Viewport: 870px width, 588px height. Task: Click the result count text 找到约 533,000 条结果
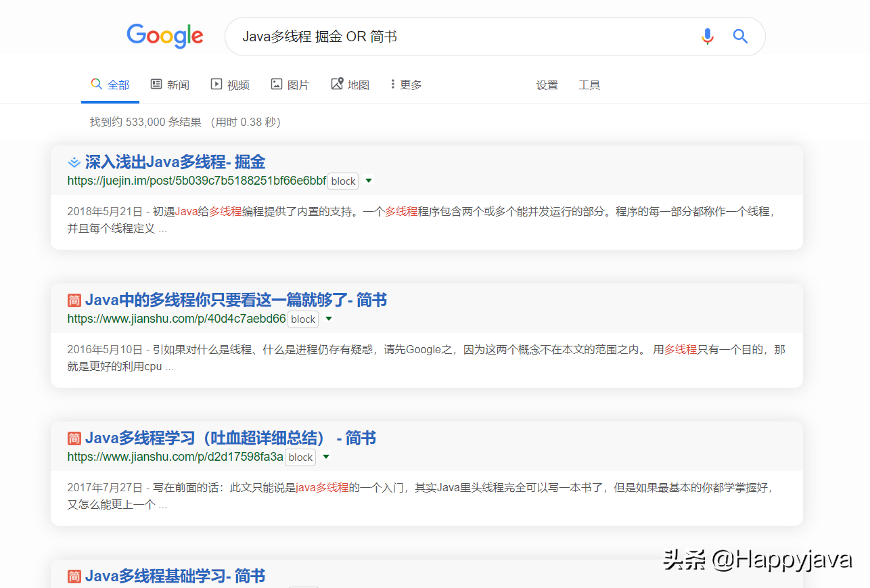tap(145, 122)
